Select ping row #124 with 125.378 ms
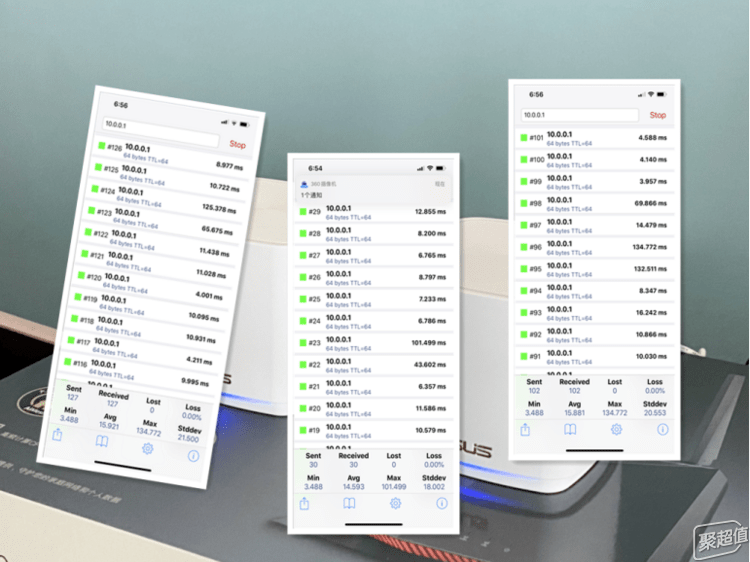The height and width of the screenshot is (562, 750). coord(164,199)
